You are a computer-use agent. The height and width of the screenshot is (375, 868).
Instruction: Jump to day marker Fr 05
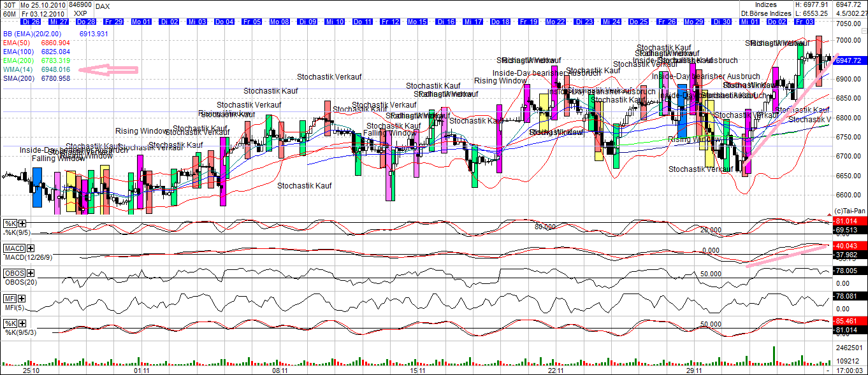click(252, 22)
